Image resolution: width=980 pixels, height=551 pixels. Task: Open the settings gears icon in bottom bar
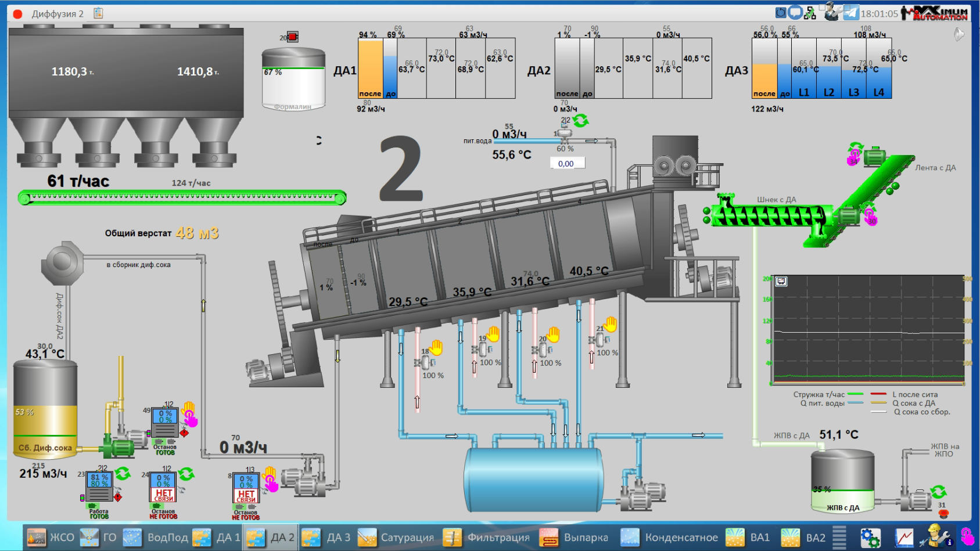870,538
